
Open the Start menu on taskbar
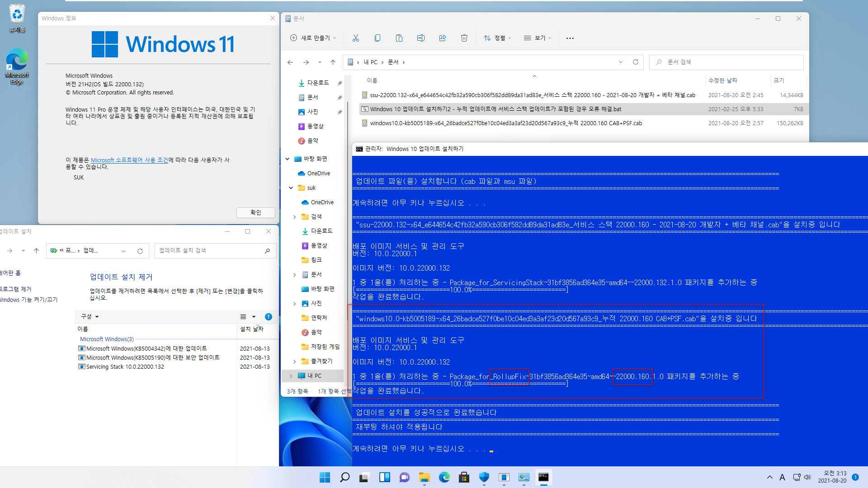click(325, 477)
